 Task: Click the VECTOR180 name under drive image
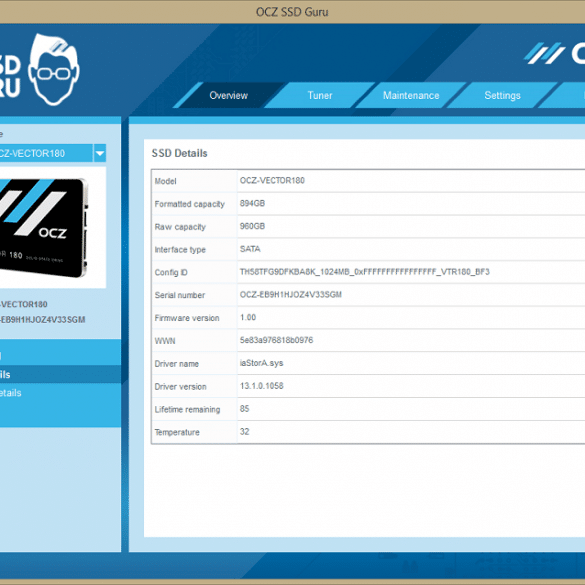click(24, 304)
